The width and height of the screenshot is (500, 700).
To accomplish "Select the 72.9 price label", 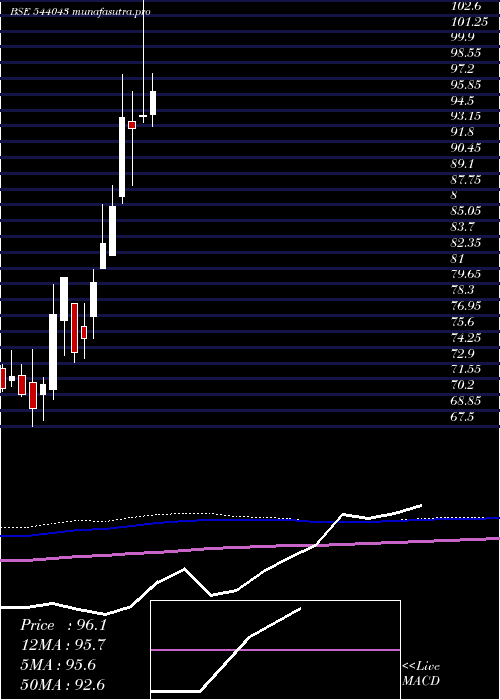I will (462, 354).
